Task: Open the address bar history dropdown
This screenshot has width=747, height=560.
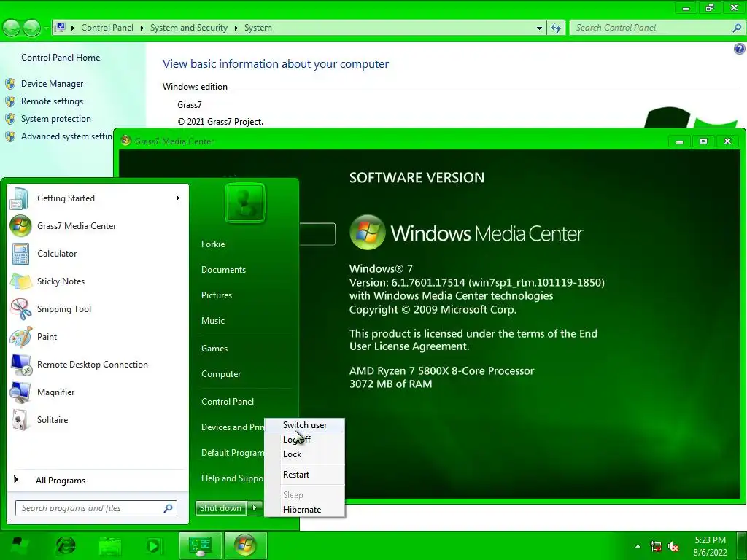Action: pyautogui.click(x=539, y=28)
